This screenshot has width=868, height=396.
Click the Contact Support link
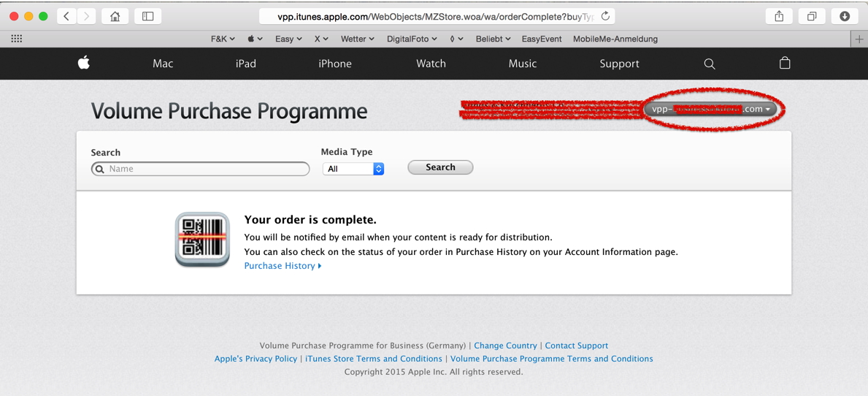click(576, 346)
